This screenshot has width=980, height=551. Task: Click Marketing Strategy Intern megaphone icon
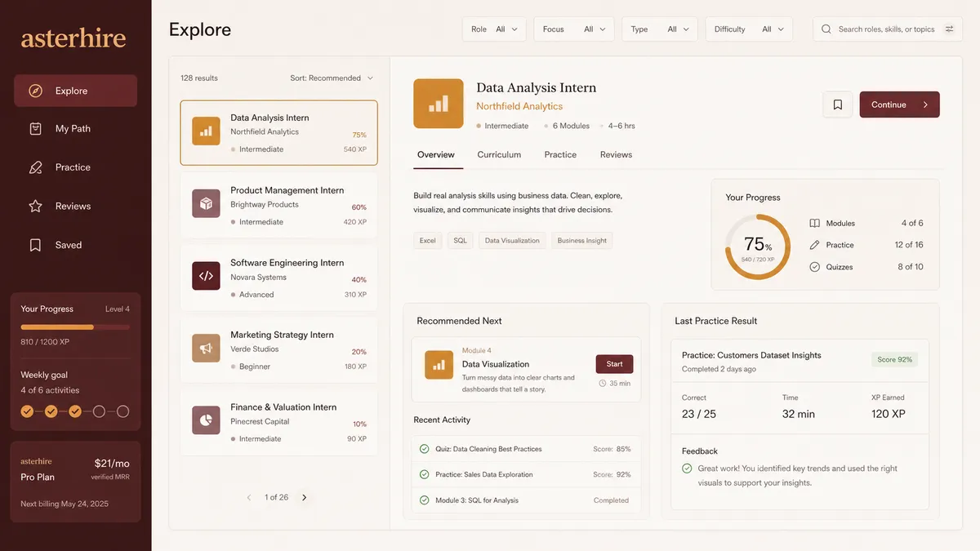[x=206, y=349]
